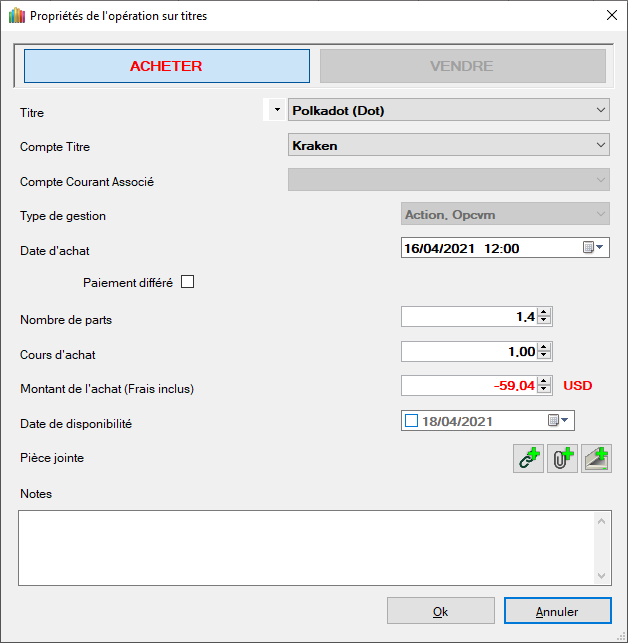
Task: Switch to the VENDRE tab
Action: point(462,66)
